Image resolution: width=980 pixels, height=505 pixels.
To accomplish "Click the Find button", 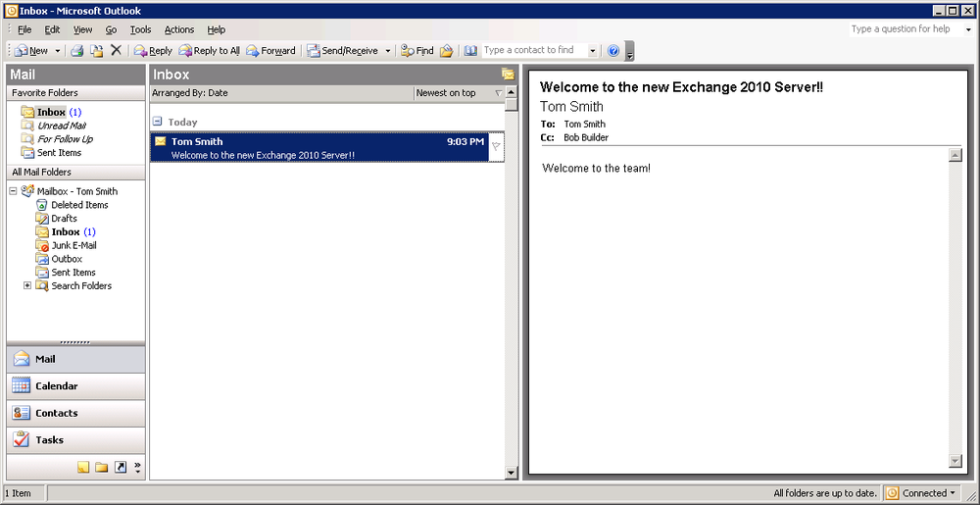I will 417,51.
